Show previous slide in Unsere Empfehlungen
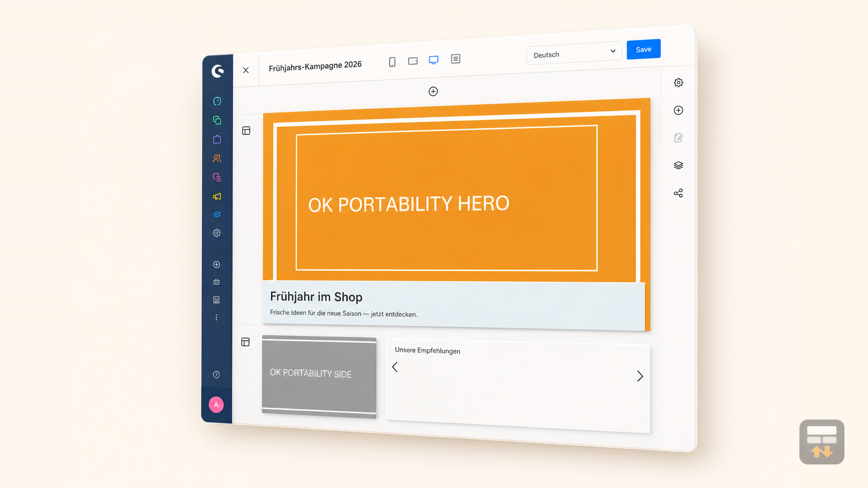This screenshot has width=868, height=488. [395, 367]
